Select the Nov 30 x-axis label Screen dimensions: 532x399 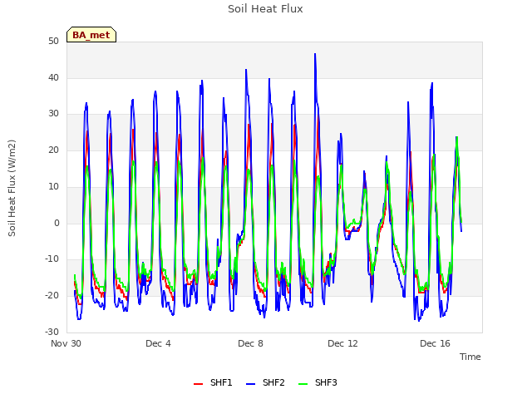coord(66,343)
